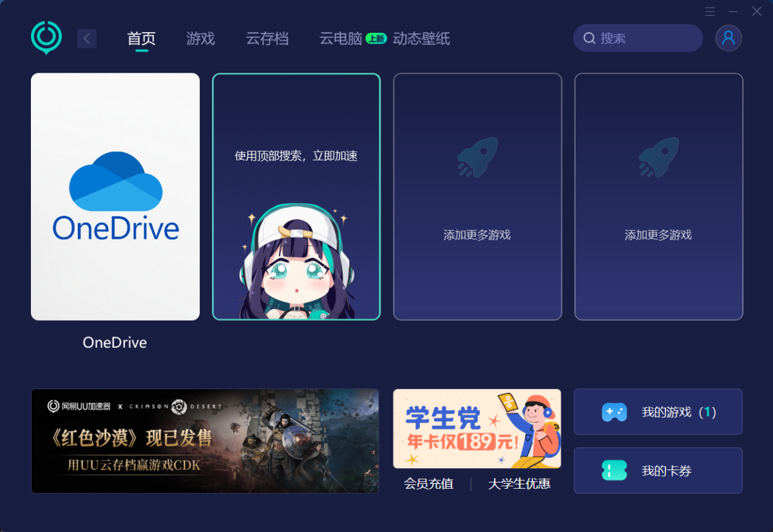Select the 云电脑 tab
Image resolution: width=773 pixels, height=532 pixels.
point(341,39)
